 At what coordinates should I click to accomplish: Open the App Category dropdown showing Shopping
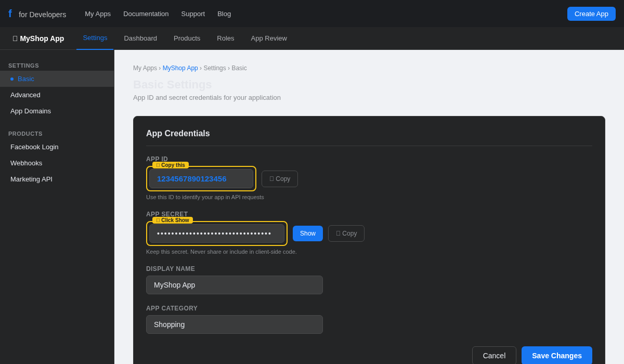tap(235, 324)
